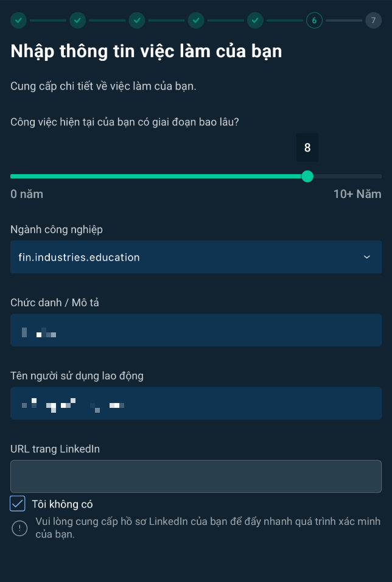This screenshot has width=392, height=582.
Task: Click the first completed step checkmark
Action: pos(19,20)
